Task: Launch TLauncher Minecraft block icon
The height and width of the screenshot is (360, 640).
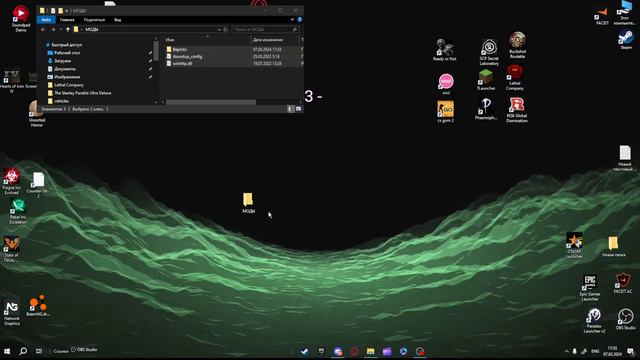Action: tap(486, 80)
